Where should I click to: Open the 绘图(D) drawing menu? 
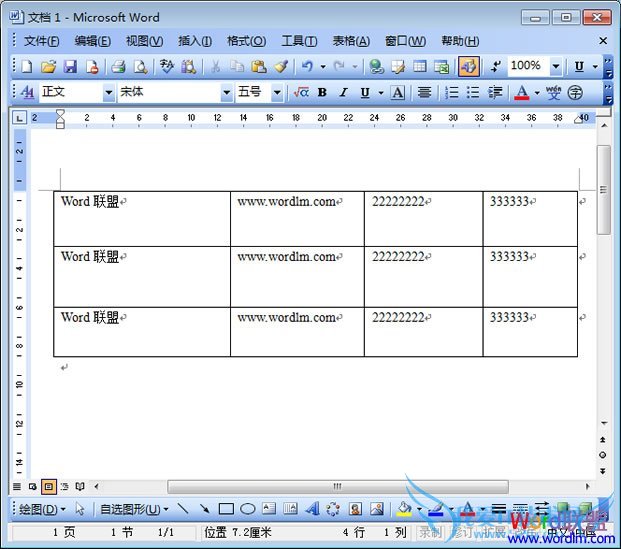42,509
